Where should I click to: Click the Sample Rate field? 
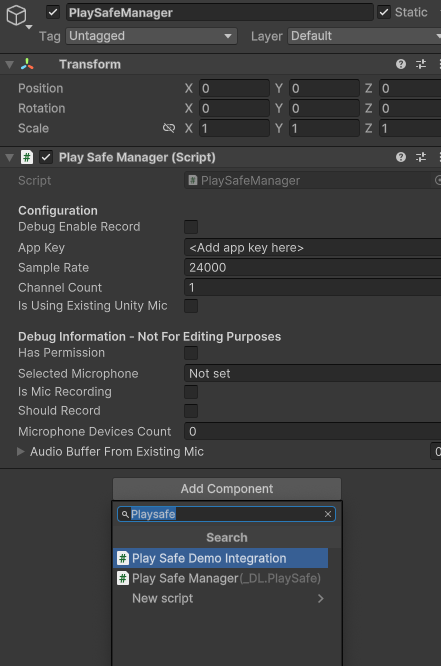(313, 268)
